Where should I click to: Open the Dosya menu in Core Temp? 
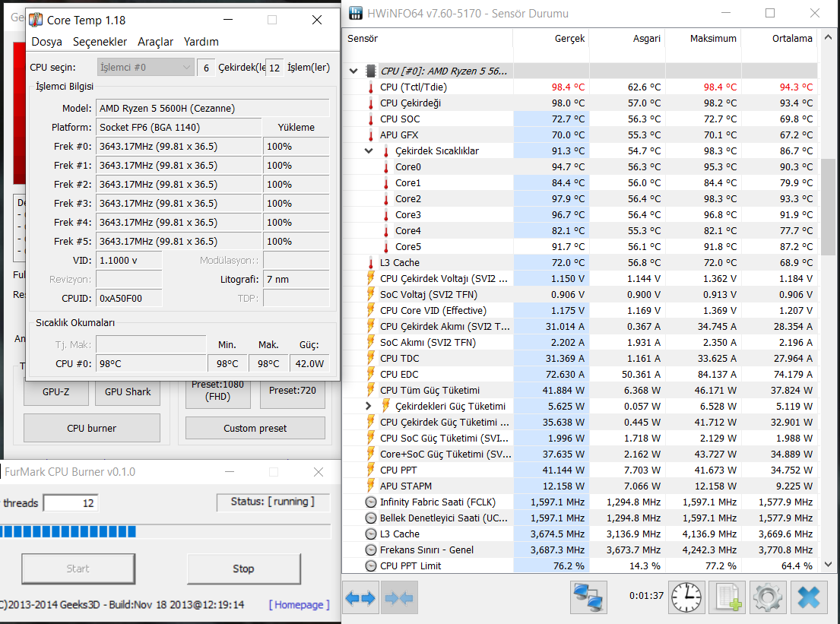(x=46, y=42)
